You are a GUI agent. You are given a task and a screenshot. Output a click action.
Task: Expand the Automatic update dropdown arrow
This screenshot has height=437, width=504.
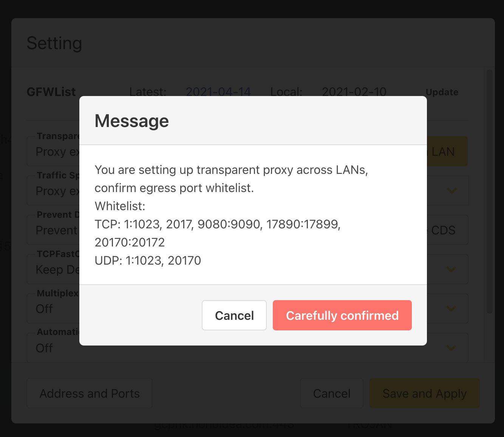451,348
